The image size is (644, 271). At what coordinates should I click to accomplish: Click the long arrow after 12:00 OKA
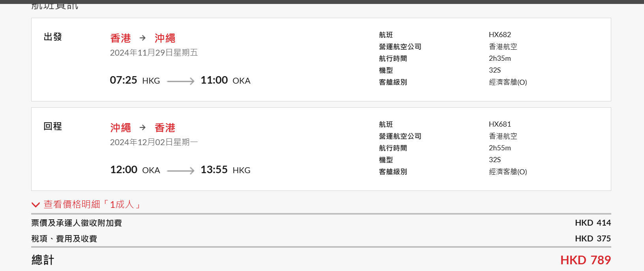180,171
